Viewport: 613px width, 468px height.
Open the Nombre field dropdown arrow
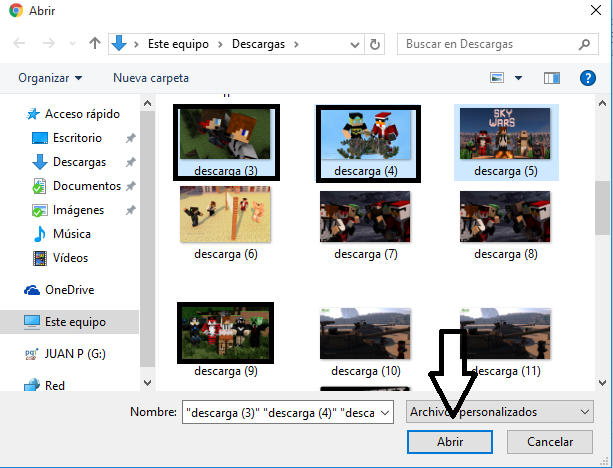385,412
